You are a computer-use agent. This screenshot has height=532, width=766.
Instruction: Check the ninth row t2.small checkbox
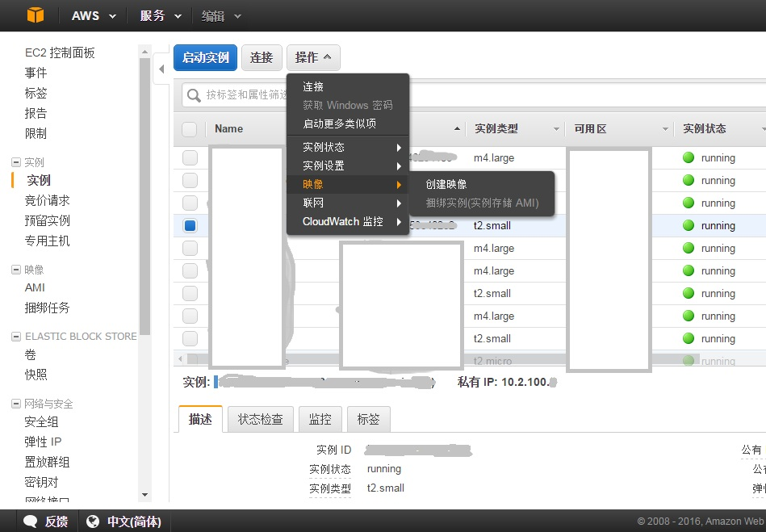pos(190,338)
